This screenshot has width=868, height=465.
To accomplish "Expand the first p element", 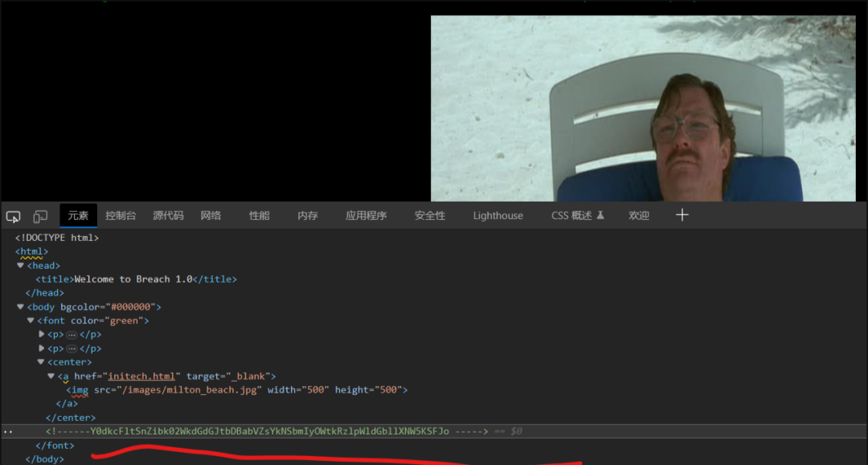I will (x=42, y=335).
